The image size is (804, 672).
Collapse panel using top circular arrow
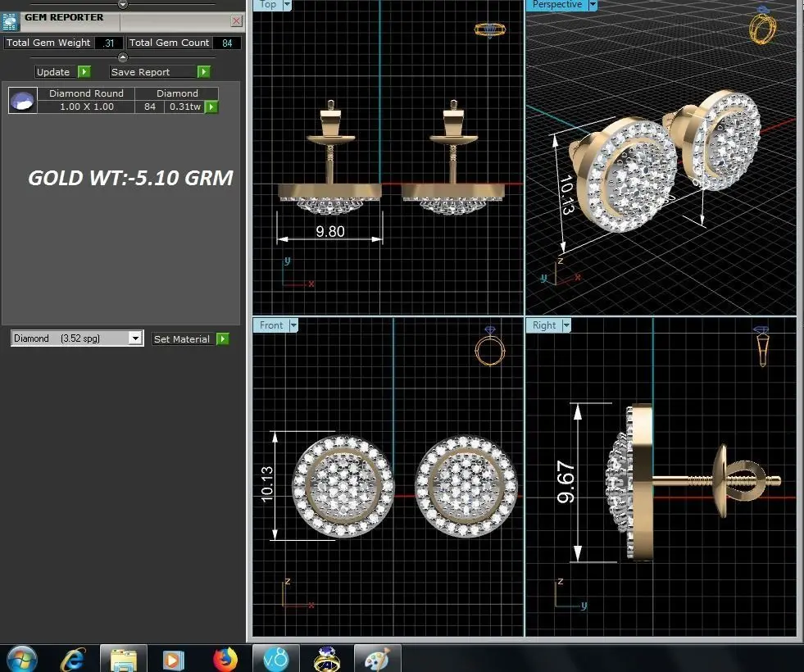123,5
